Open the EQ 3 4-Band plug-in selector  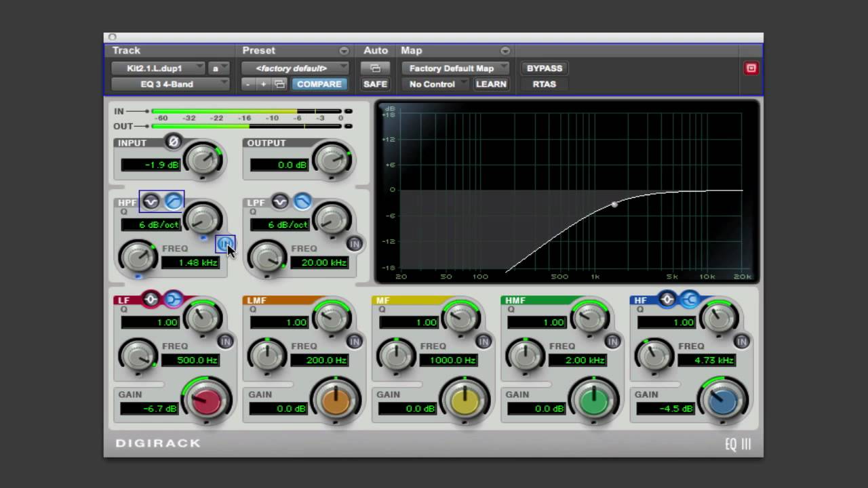pyautogui.click(x=171, y=84)
